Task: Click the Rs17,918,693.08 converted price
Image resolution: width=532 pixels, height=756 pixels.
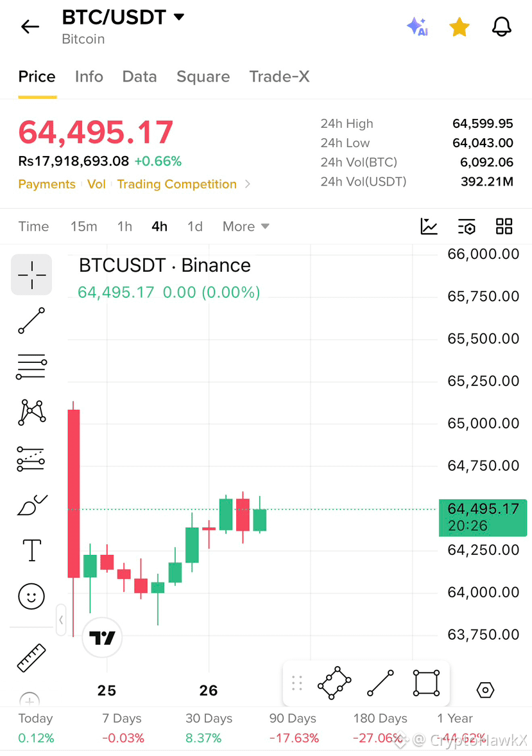Action: [74, 161]
